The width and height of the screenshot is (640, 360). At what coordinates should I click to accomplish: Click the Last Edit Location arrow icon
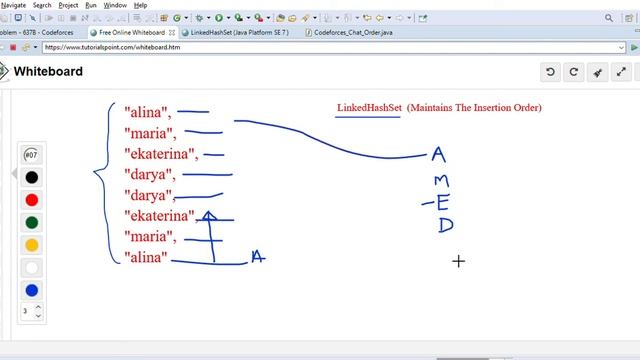coord(367,18)
